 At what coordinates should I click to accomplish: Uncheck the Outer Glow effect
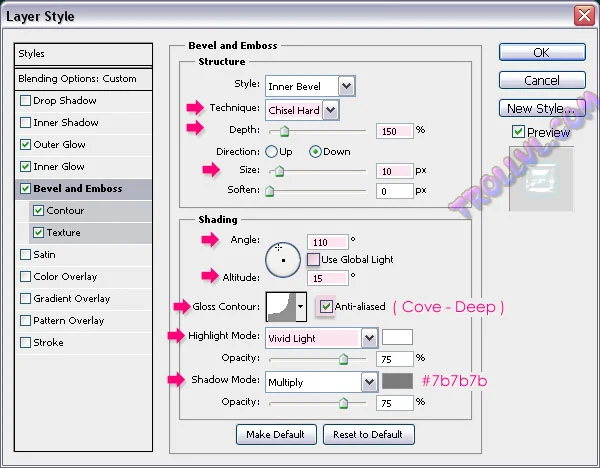tap(25, 145)
